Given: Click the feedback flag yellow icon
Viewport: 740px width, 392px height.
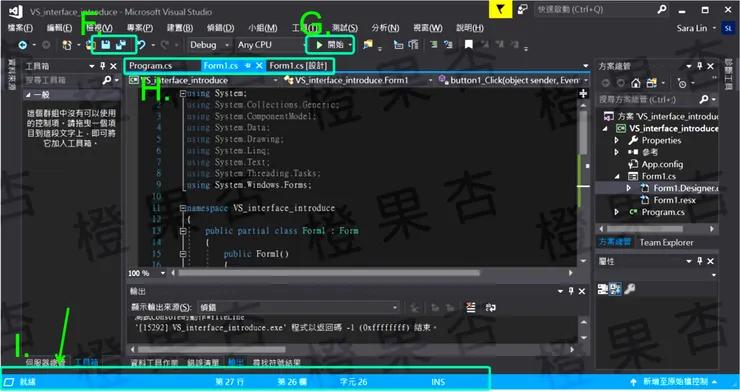Looking at the screenshot, I should pyautogui.click(x=500, y=9).
